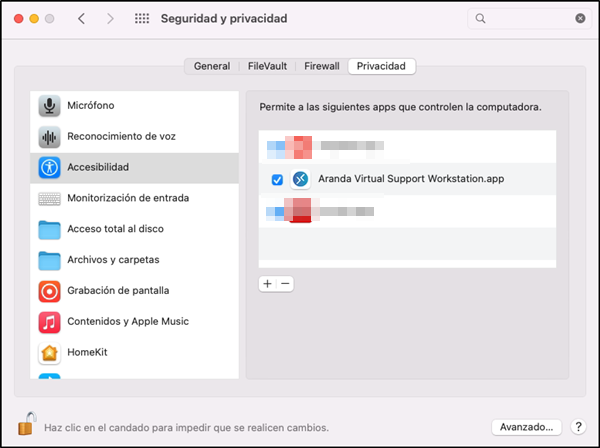Viewport: 600px width, 448px height.
Task: Select the Accesibilidad category icon
Action: pos(49,168)
